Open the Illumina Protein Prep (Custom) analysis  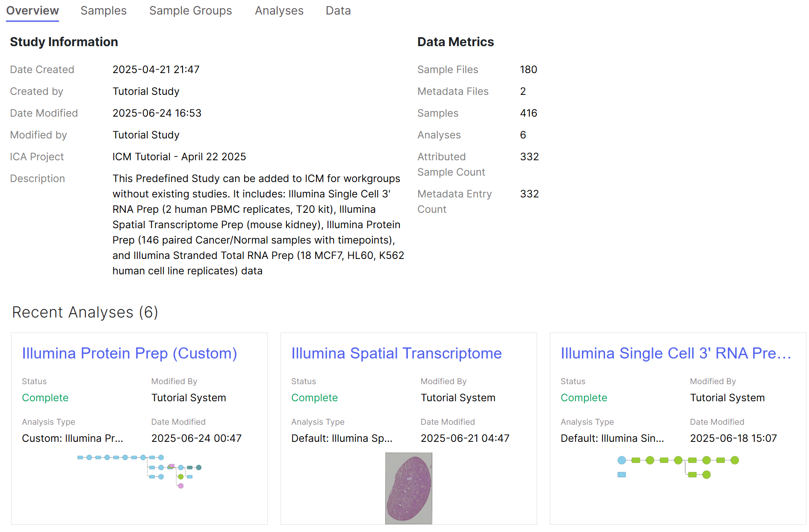(x=129, y=353)
